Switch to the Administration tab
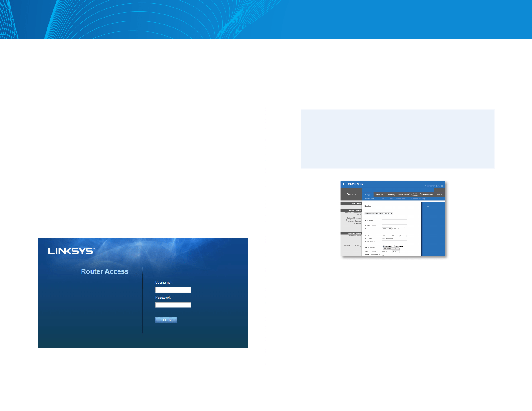Screen dimensions: 532x411 click(x=427, y=195)
